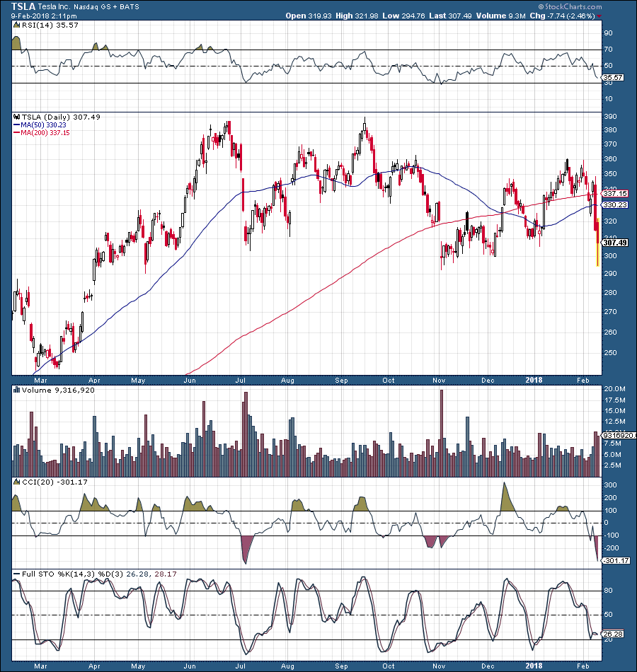The height and width of the screenshot is (672, 637).
Task: Click the 390 price axis label
Action: point(610,117)
